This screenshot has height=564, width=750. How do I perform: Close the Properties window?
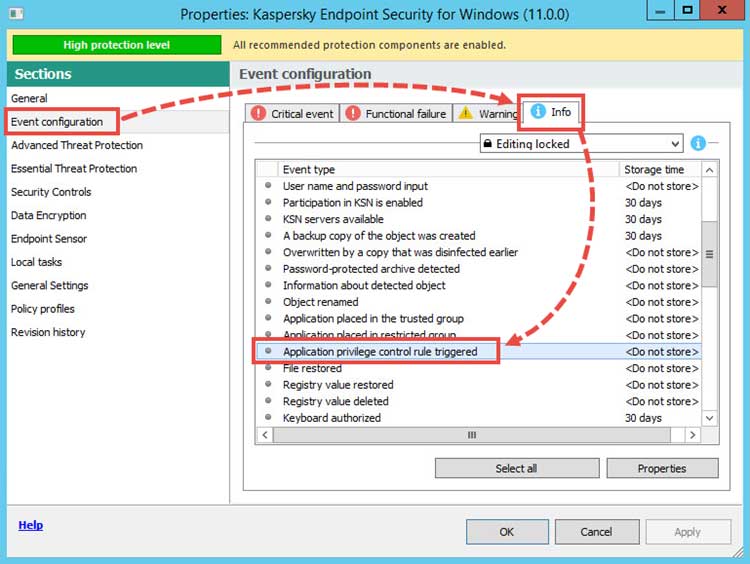[722, 10]
